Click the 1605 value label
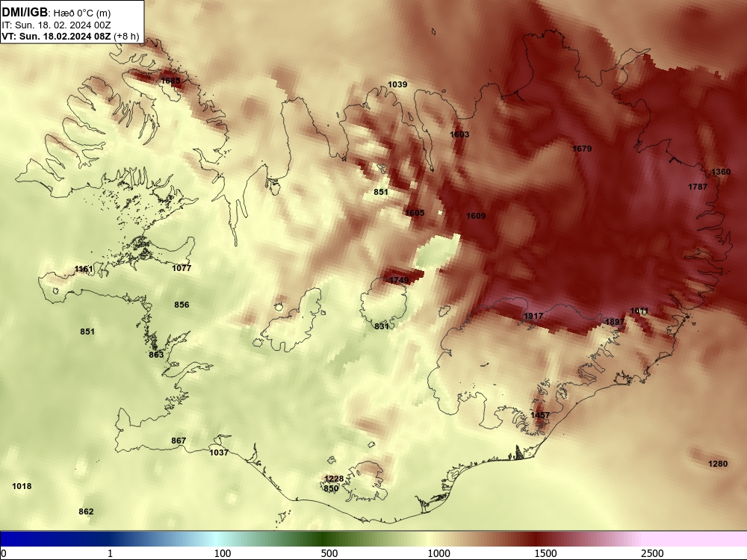The width and height of the screenshot is (747, 560). [415, 213]
